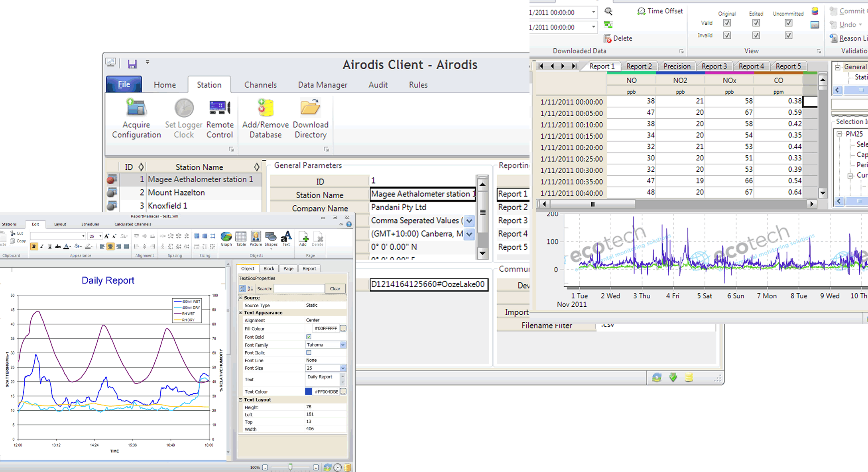The height and width of the screenshot is (472, 868).
Task: Open the File menu in Airodis Client
Action: (124, 84)
